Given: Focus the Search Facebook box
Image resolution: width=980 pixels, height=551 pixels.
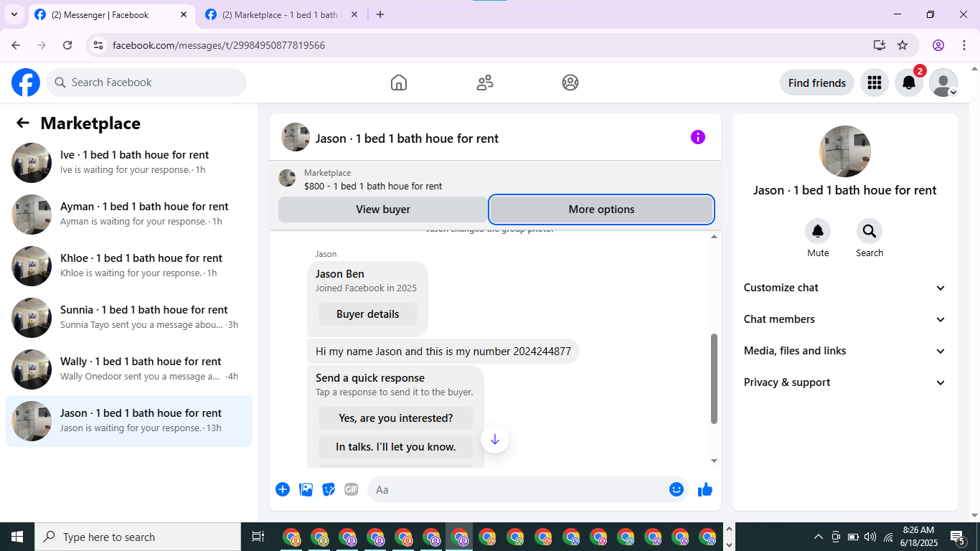Looking at the screenshot, I should tap(146, 83).
